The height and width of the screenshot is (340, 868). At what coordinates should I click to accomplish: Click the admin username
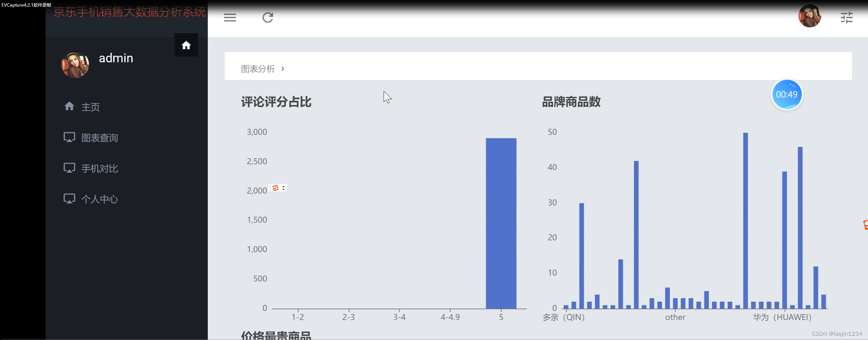click(116, 58)
